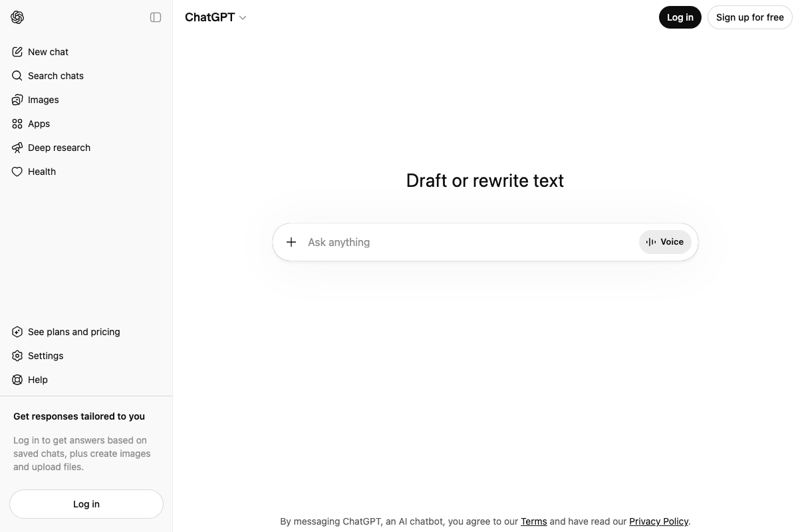Screen dimensions: 798x532
Task: Click the black Log in button at top
Action: [680, 17]
